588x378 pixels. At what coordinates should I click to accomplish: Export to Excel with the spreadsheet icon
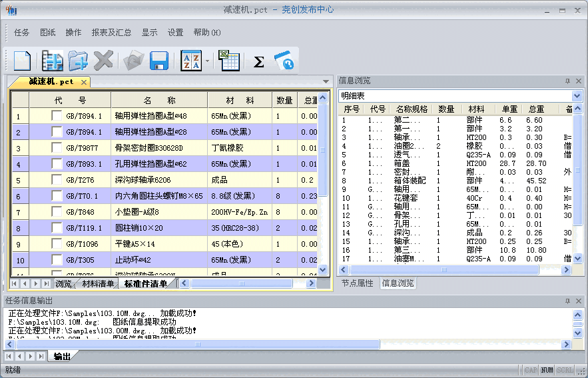point(229,61)
